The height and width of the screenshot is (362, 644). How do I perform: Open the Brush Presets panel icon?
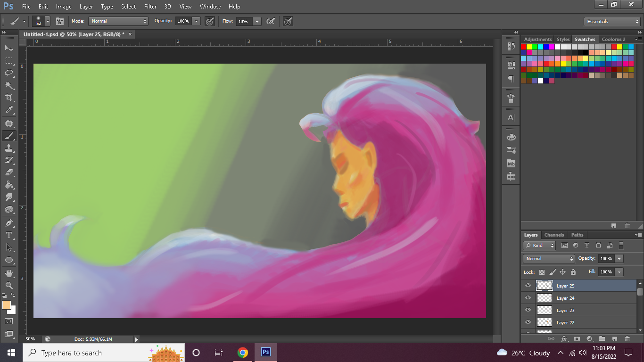pos(511,150)
